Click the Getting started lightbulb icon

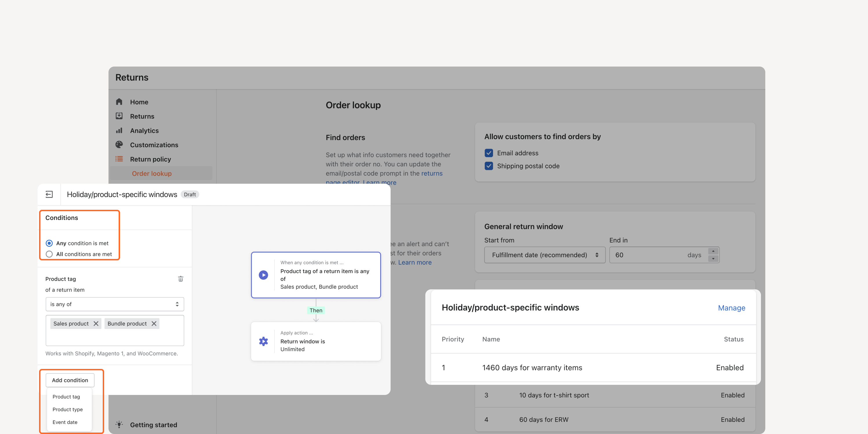[x=119, y=424]
